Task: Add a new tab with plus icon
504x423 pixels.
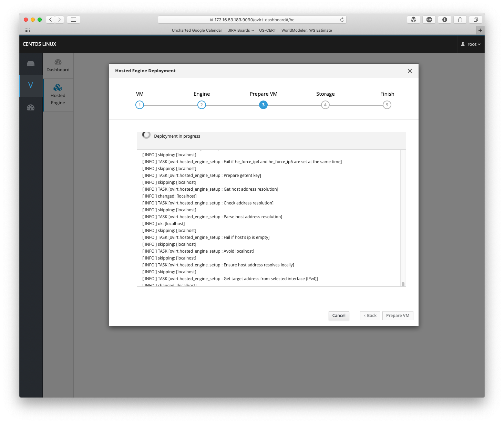Action: point(480,30)
